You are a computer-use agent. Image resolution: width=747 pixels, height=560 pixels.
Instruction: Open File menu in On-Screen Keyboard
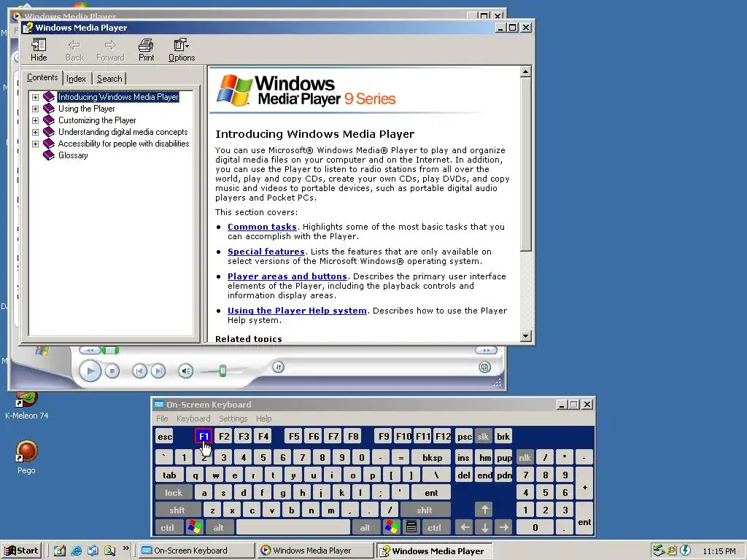pos(162,419)
